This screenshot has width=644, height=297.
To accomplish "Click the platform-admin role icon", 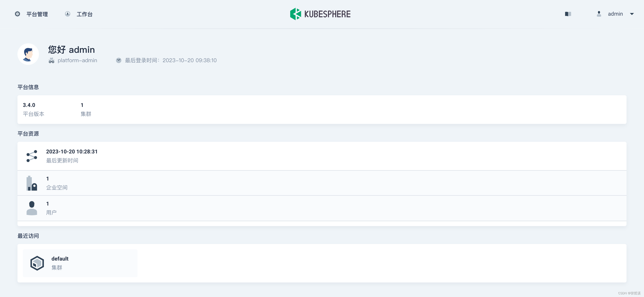I will coord(51,60).
